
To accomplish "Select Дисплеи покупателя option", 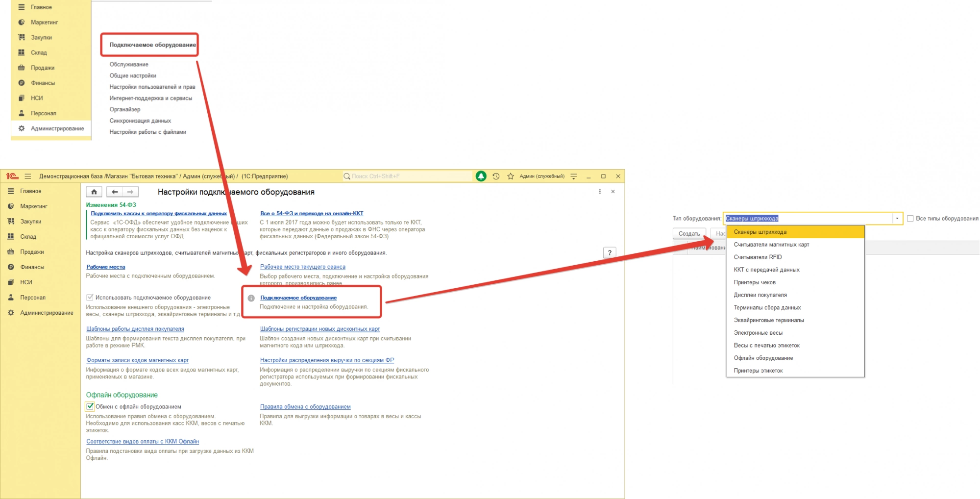I will (x=796, y=295).
